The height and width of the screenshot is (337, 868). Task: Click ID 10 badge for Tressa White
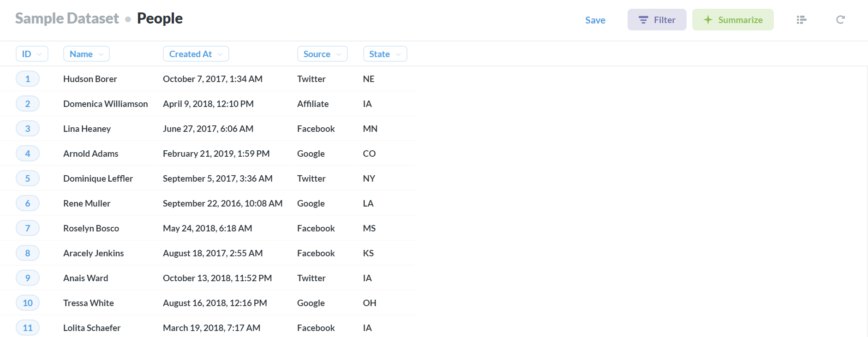(x=28, y=303)
